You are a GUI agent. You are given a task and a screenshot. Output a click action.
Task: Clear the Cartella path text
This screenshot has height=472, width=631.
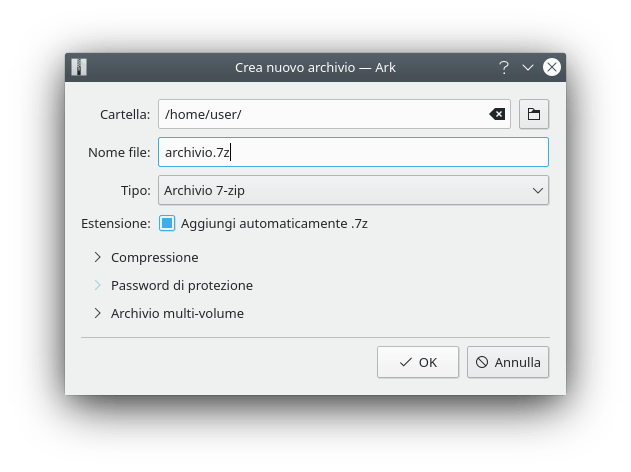tap(497, 114)
